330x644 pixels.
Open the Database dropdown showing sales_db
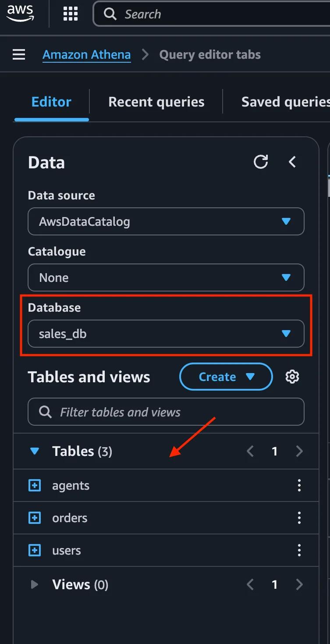click(x=166, y=334)
